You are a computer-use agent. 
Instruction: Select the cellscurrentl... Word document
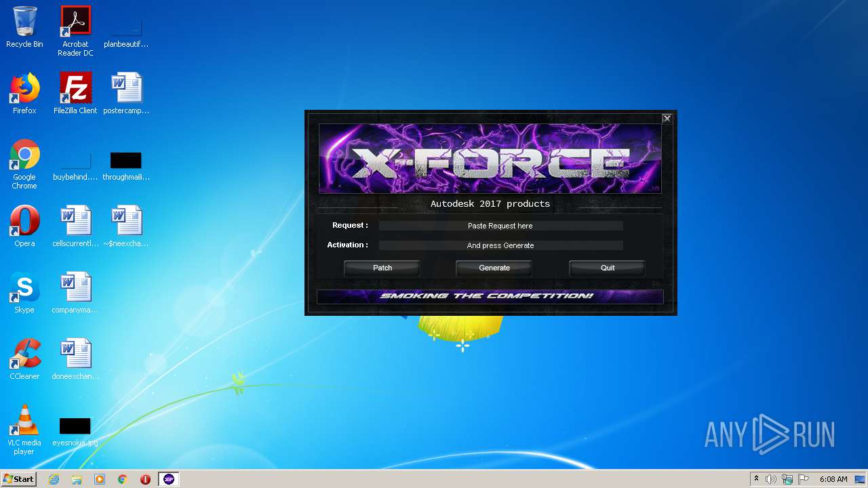point(75,226)
